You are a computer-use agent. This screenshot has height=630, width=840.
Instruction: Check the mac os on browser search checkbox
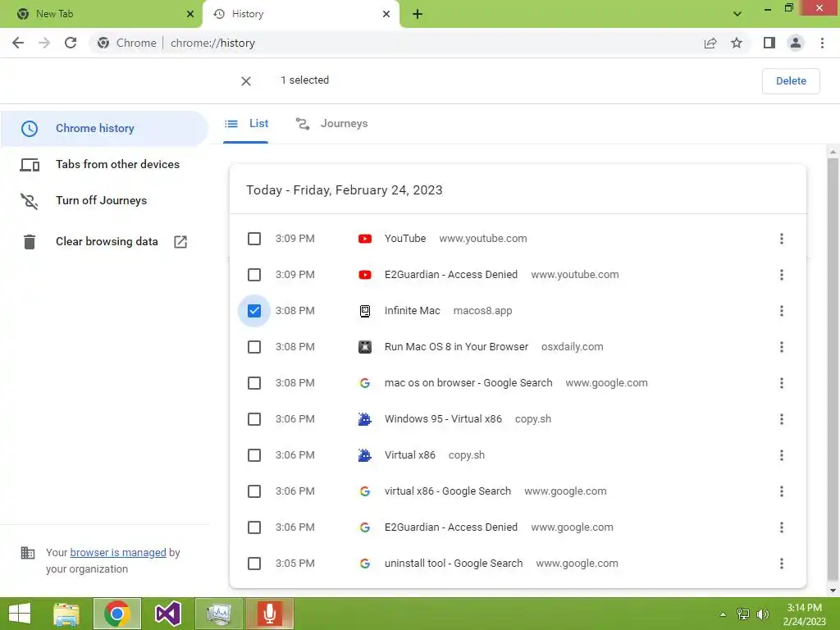pos(254,383)
